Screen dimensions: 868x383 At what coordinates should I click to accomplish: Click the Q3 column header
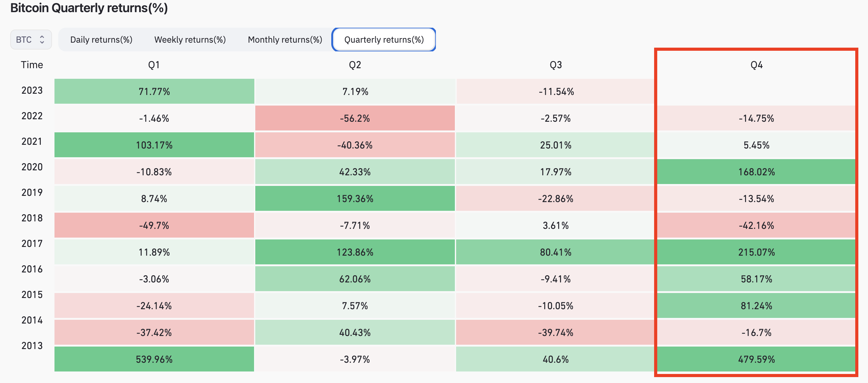point(556,65)
